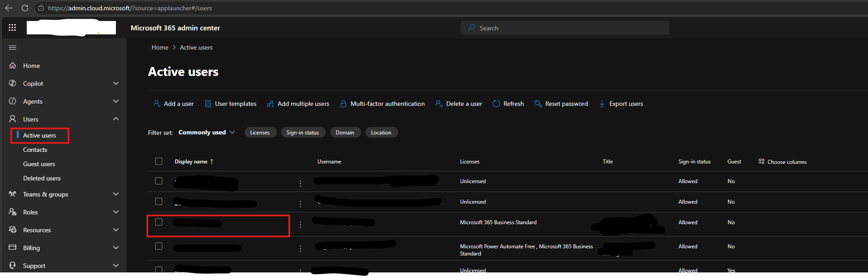Expand the Copilot navigation section
This screenshot has height=276, width=868.
(116, 83)
